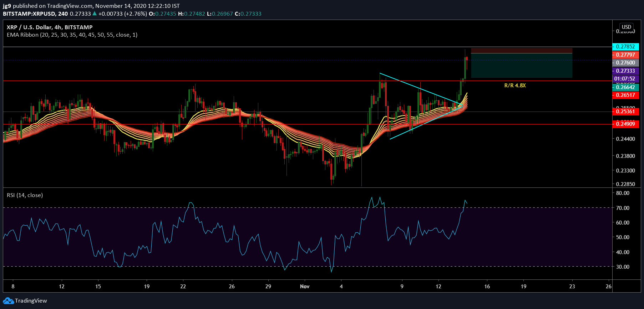Select the cyan 0.27852 price label

(625, 47)
